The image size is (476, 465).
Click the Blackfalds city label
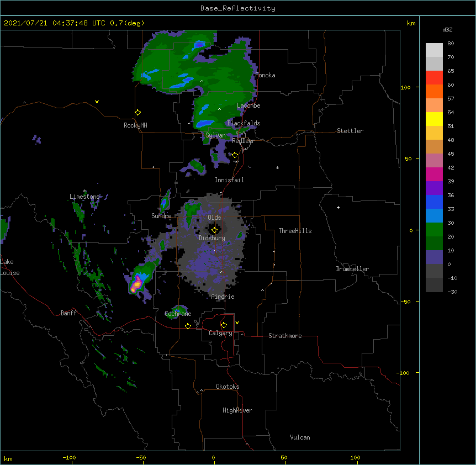point(244,123)
